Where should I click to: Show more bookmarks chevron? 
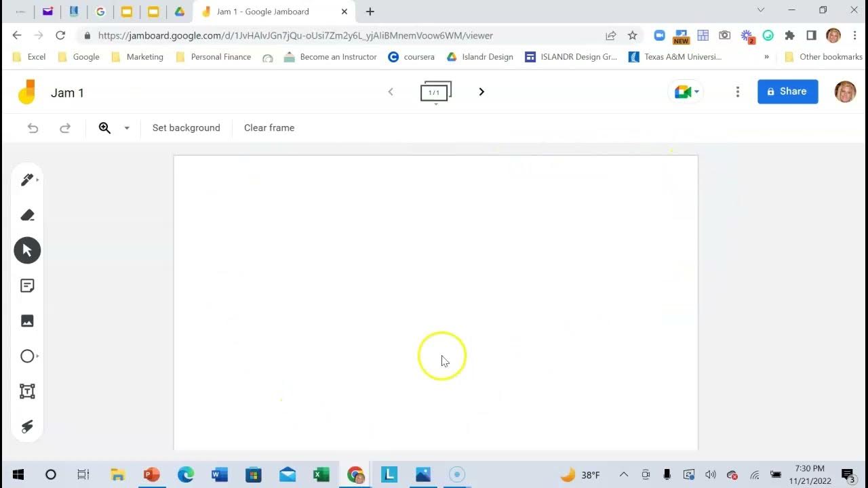(x=767, y=57)
